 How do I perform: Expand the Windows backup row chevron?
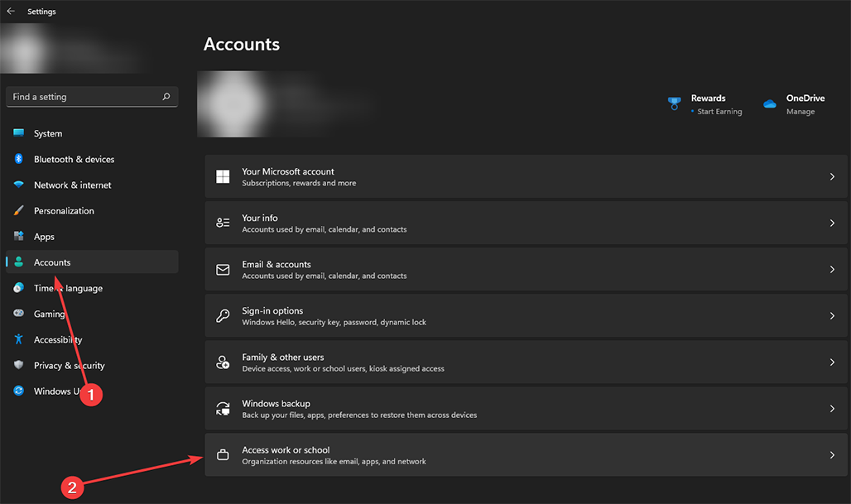(832, 408)
